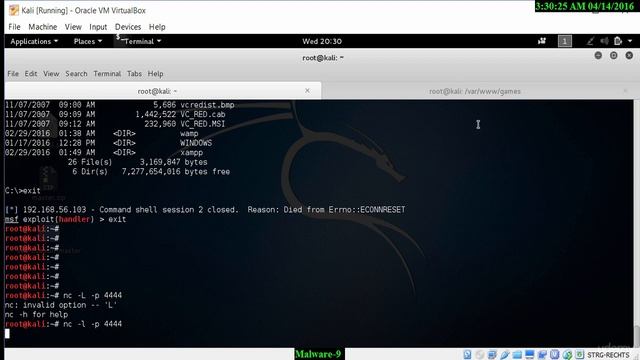Image resolution: width=640 pixels, height=360 pixels.
Task: Click the session 2 closed ECONNRESET message
Action: [x=205, y=210]
